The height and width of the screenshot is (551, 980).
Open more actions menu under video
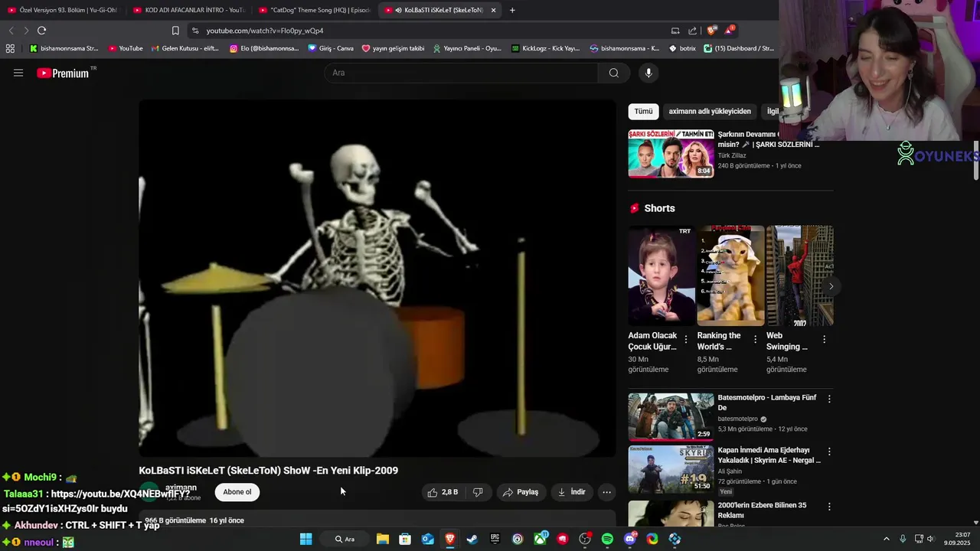[x=606, y=492]
